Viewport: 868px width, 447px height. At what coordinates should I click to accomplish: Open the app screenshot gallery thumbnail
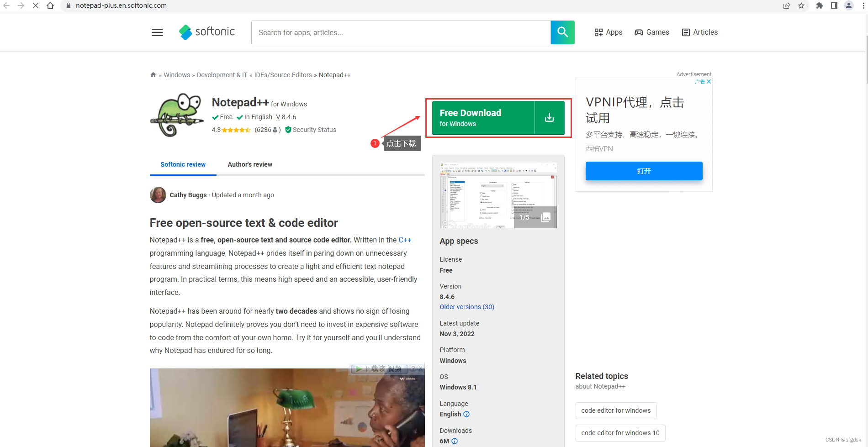pyautogui.click(x=498, y=195)
